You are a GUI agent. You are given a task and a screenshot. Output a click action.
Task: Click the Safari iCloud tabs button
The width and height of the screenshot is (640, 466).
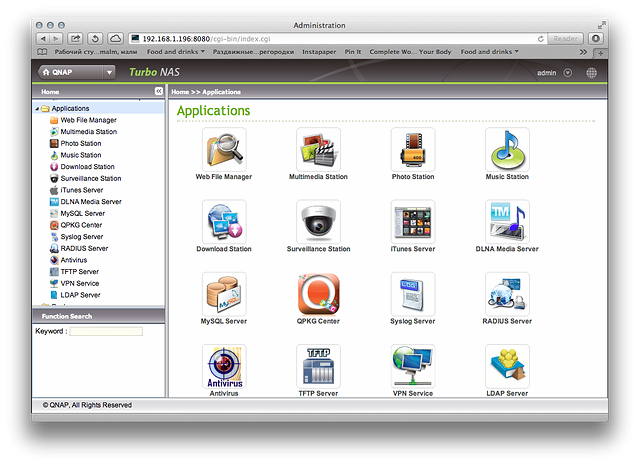(x=116, y=38)
